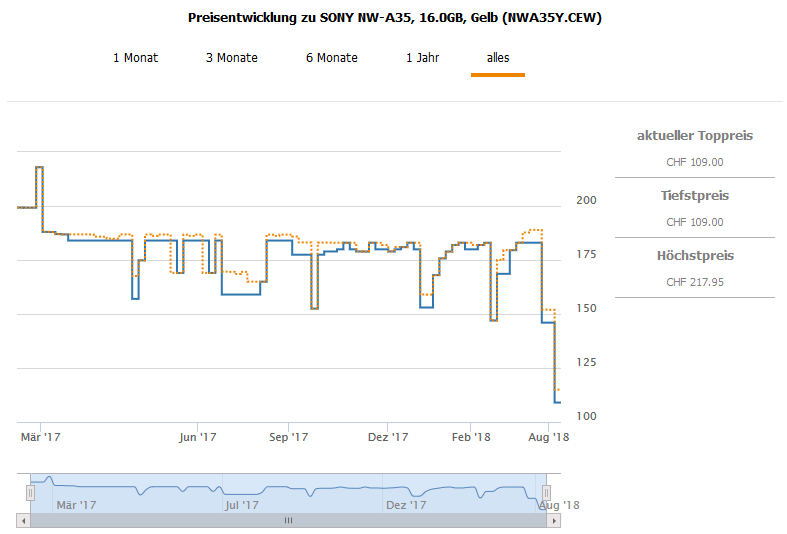The image size is (787, 534).
Task: Click Jul '17 in the navigator timeline
Action: [241, 505]
